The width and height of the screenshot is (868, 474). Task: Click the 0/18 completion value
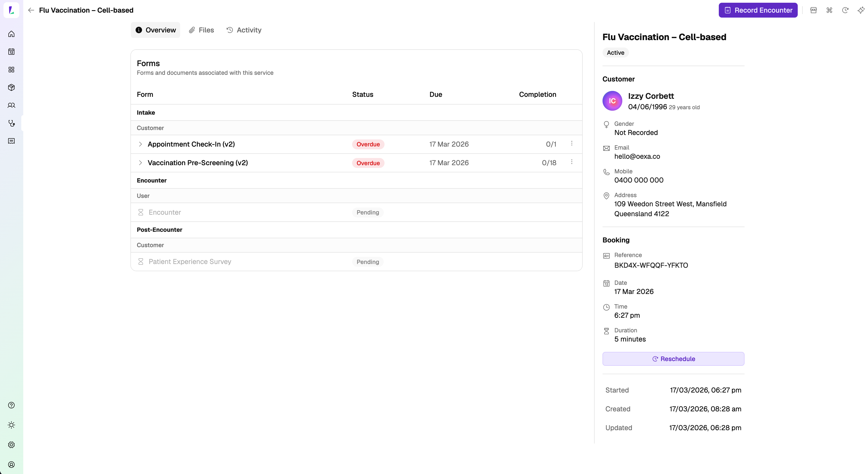click(549, 163)
